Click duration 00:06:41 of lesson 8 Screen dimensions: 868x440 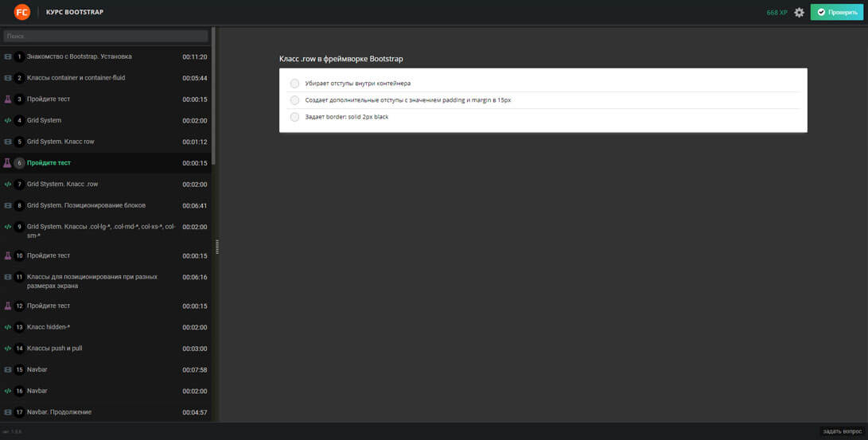[x=195, y=206]
